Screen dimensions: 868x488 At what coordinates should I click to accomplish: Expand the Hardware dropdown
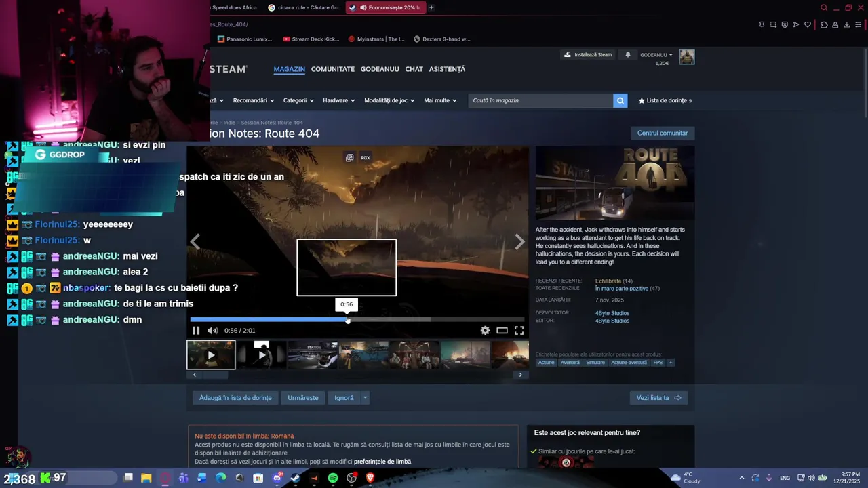pyautogui.click(x=338, y=100)
